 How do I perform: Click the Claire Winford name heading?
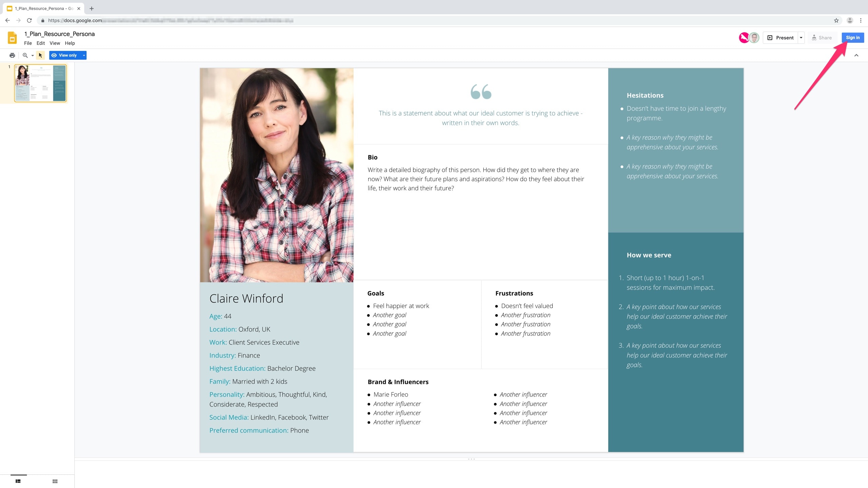pyautogui.click(x=246, y=298)
